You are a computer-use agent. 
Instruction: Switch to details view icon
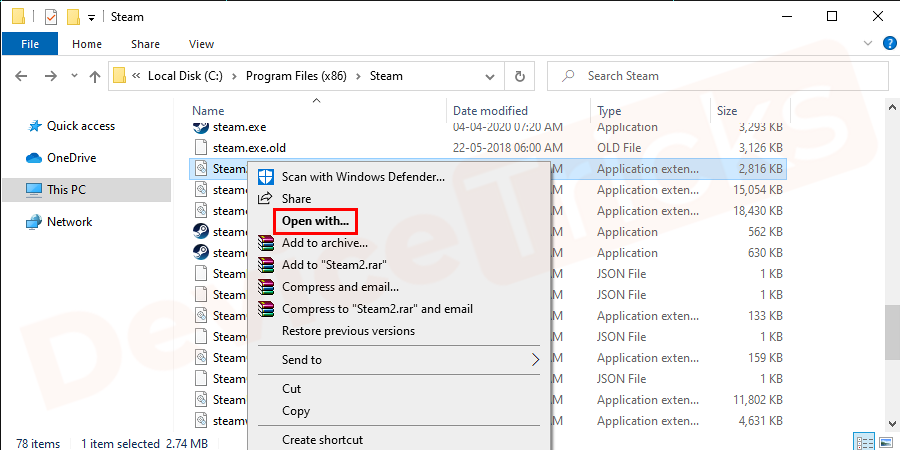(864, 443)
